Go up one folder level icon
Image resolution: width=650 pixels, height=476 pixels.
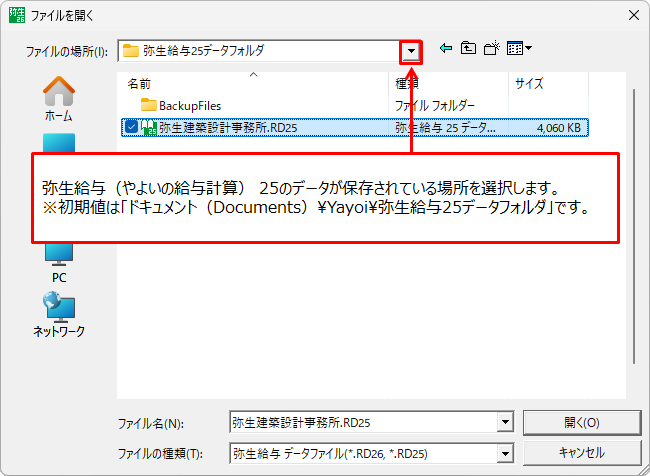(x=468, y=49)
